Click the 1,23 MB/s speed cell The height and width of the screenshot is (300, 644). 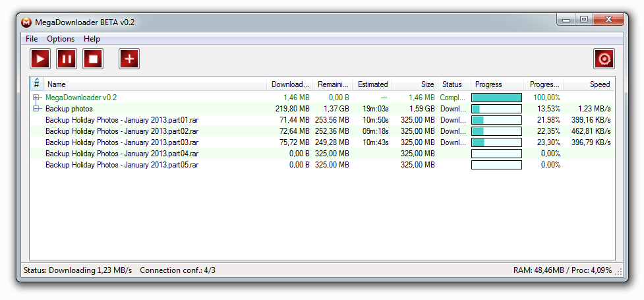[595, 109]
